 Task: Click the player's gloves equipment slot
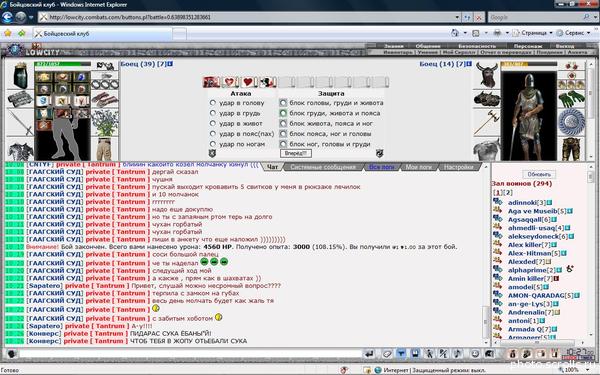[105, 100]
